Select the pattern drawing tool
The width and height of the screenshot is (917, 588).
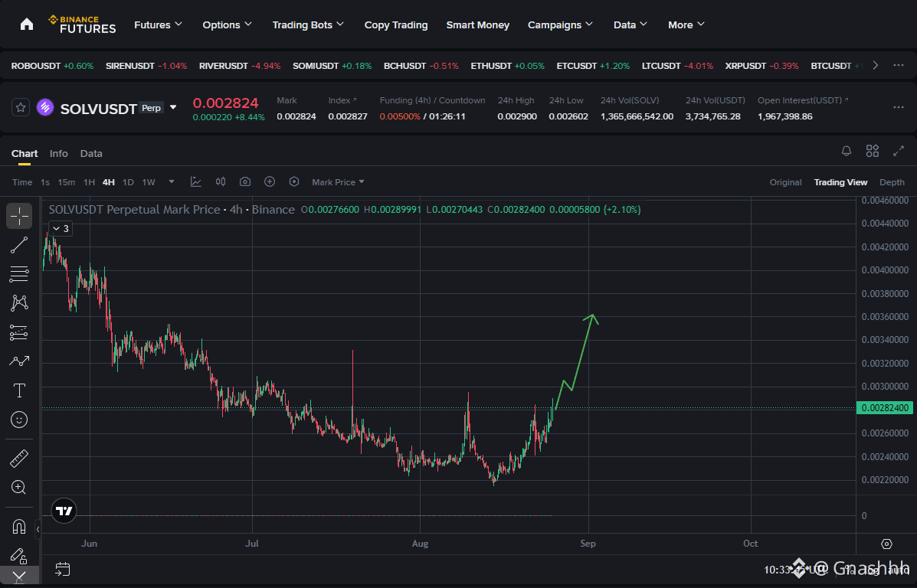click(x=19, y=302)
